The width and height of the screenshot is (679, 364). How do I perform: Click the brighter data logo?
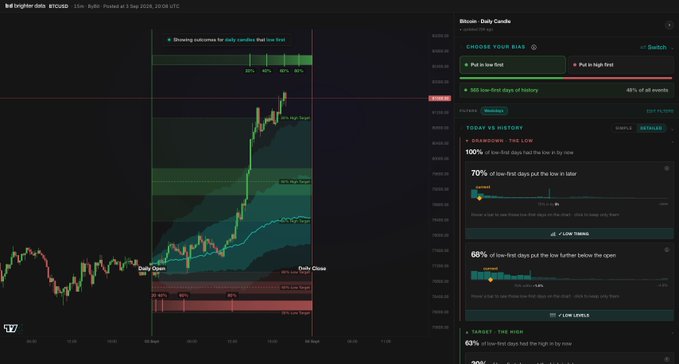pos(25,6)
